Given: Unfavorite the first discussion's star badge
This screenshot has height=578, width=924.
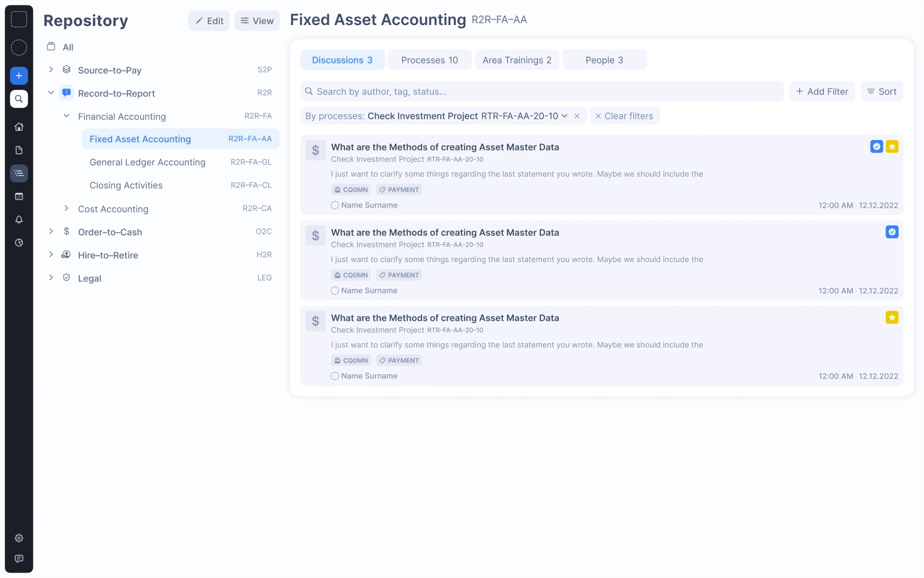Looking at the screenshot, I should coord(893,146).
